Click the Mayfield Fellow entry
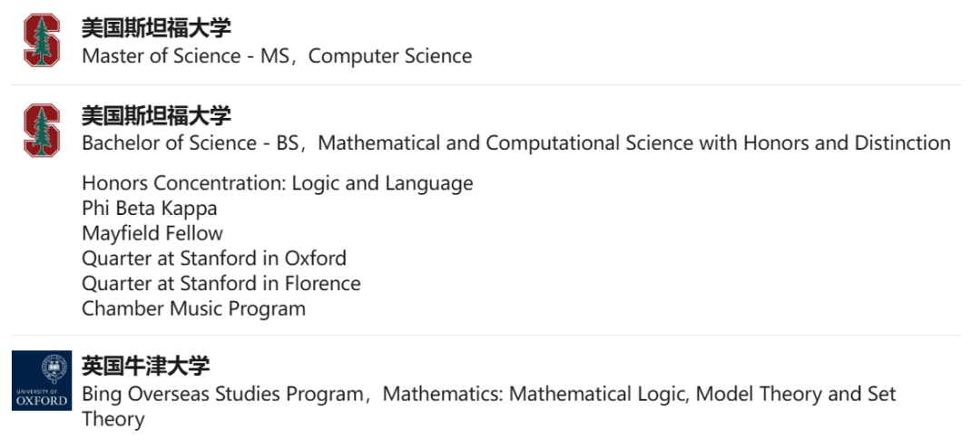The image size is (980, 440). point(152,233)
